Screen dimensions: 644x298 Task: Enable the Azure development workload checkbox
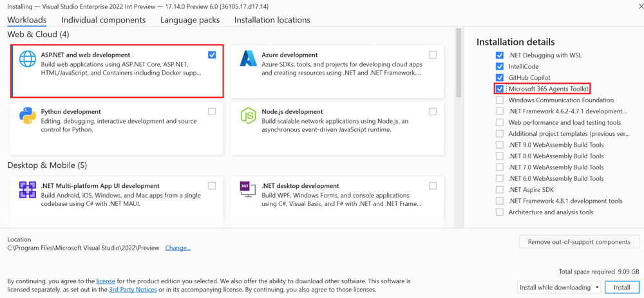[x=433, y=55]
